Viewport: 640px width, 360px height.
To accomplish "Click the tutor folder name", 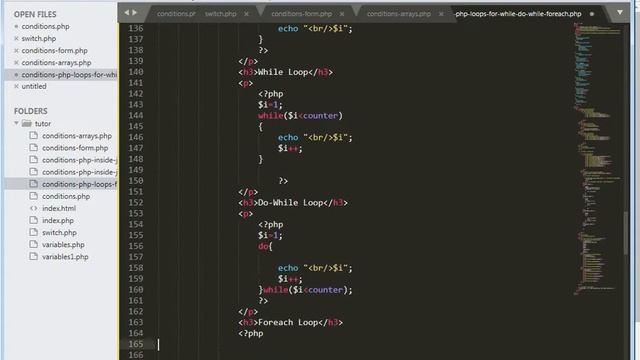I will pyautogui.click(x=42, y=123).
